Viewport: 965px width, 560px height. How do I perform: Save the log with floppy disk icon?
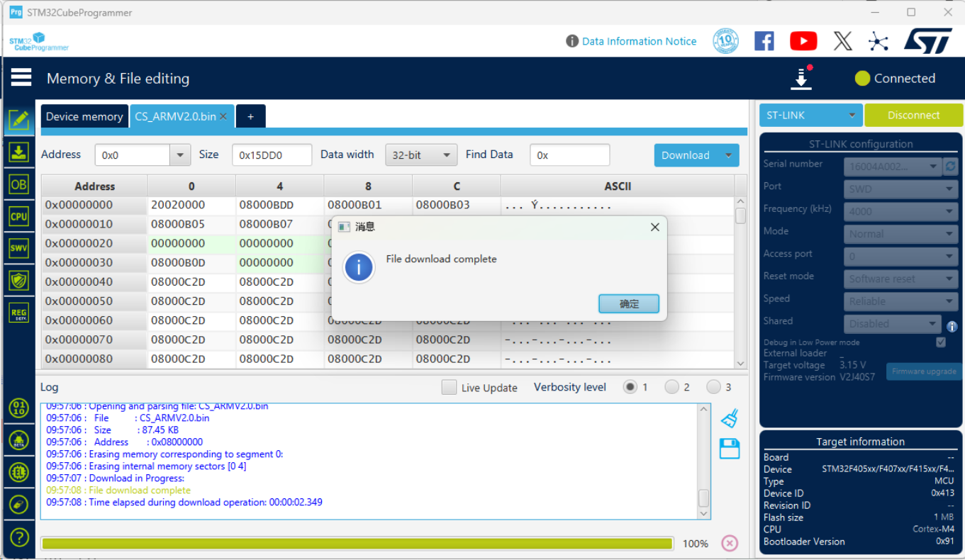pyautogui.click(x=730, y=448)
